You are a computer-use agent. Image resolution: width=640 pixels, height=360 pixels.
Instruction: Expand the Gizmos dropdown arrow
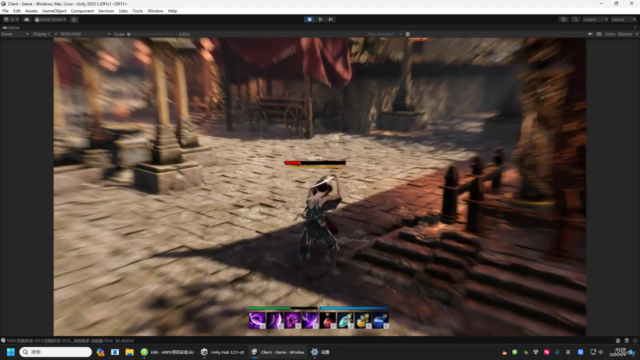tap(636, 34)
